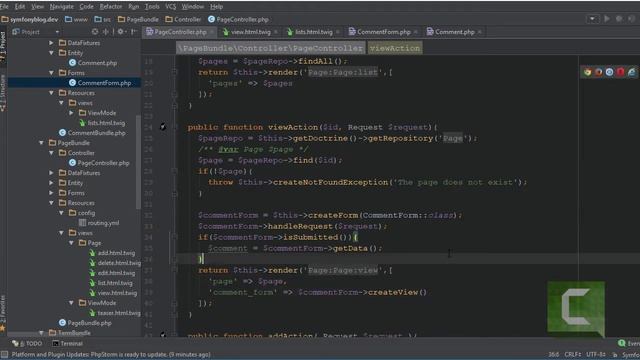The width and height of the screenshot is (640, 360).
Task: Collapse the Forms folder containing CommentForm.php
Action: pos(51,73)
